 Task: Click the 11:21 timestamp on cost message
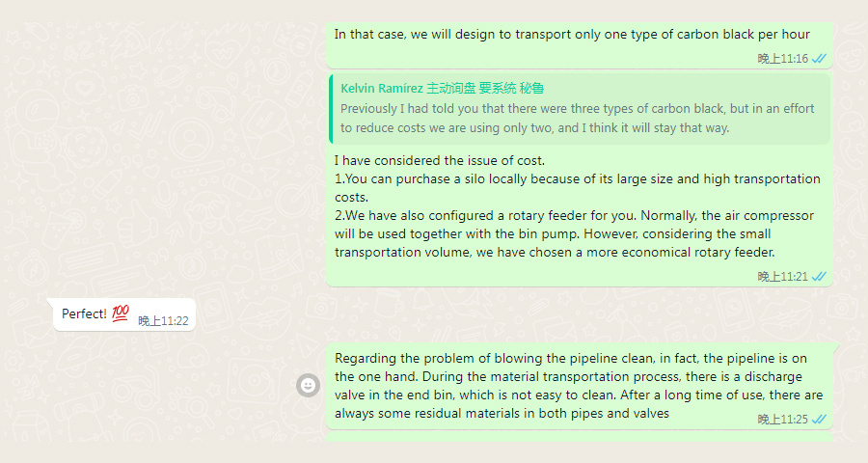click(783, 277)
